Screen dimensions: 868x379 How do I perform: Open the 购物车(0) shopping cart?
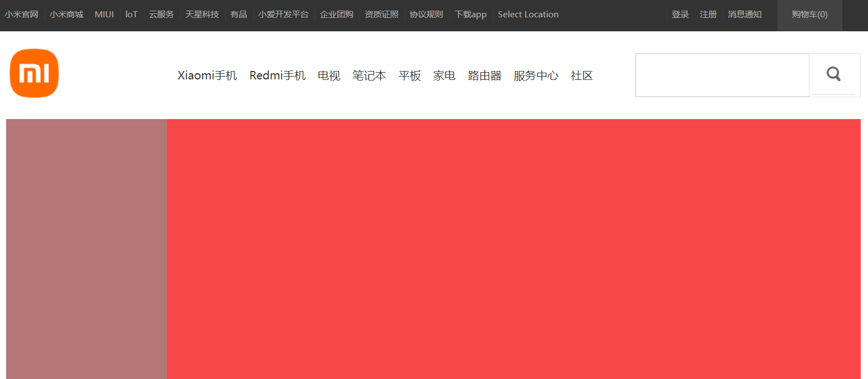(810, 15)
